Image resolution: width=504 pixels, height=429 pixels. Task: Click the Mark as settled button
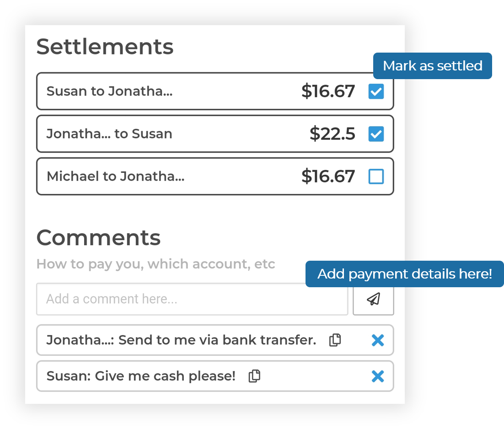(432, 66)
